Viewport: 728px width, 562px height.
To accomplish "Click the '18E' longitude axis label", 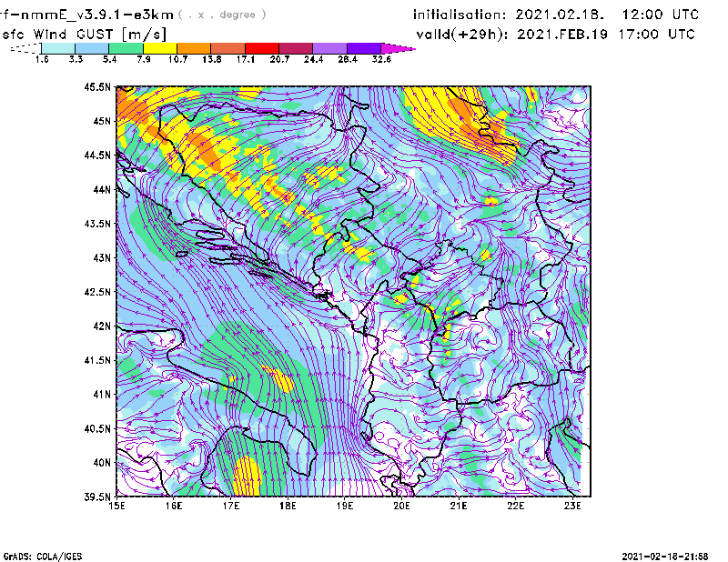I will point(288,506).
